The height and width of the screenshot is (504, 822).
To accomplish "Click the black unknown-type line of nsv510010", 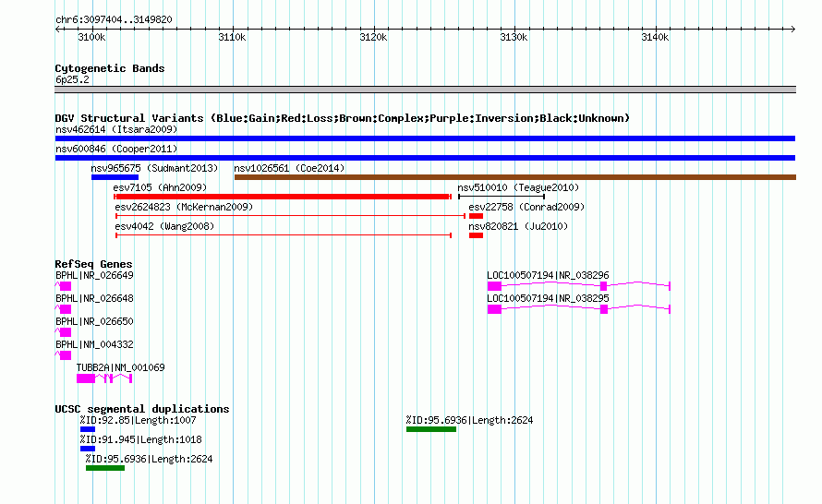I will tap(502, 197).
